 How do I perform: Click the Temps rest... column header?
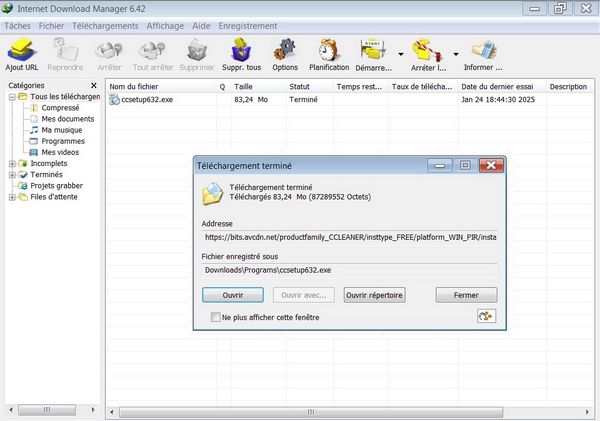(360, 86)
